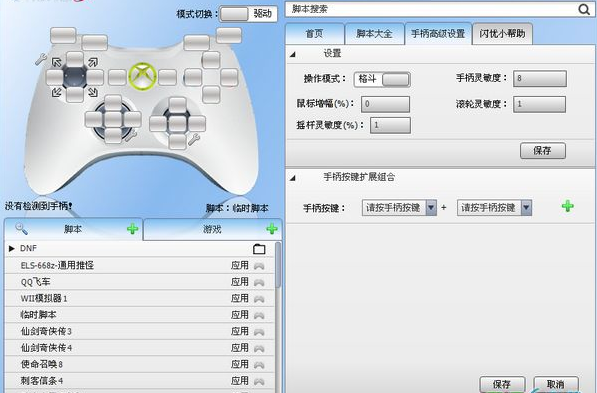Click gamepad icon in WII模拟器1 row

click(x=259, y=299)
